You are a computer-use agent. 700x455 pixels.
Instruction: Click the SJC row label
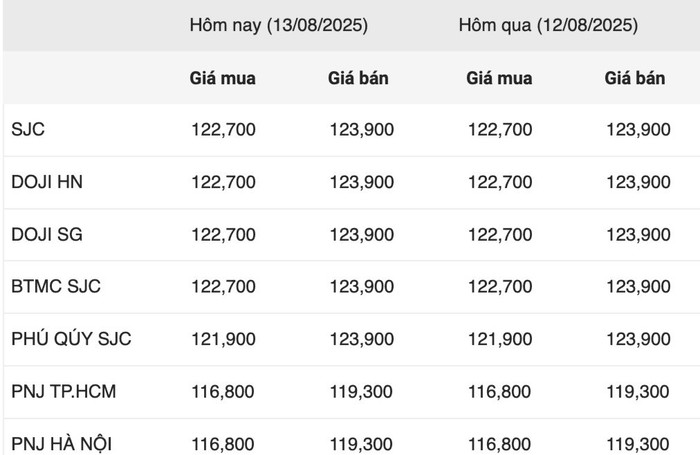28,129
